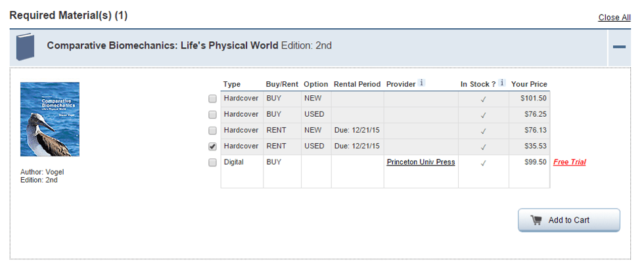This screenshot has height=275, width=644.
Task: Check the Hardcover BUY USED option
Action: point(212,115)
